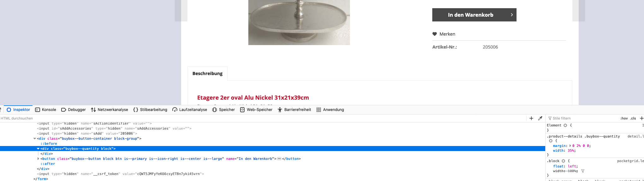Expand the In den Warenkorb button node

[x=38, y=159]
